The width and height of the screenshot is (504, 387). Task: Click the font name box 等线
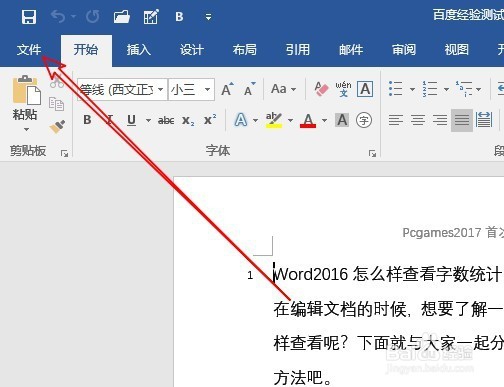[x=118, y=89]
